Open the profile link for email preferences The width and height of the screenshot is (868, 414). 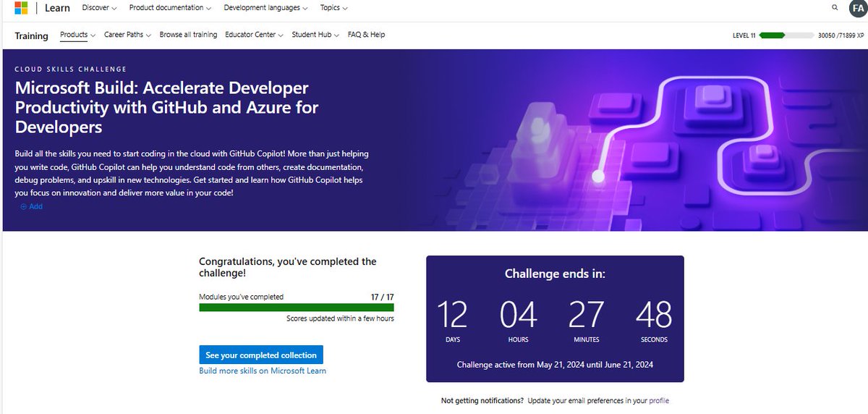(x=659, y=400)
